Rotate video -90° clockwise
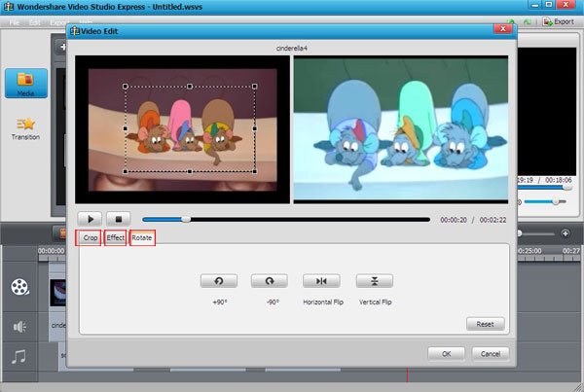The width and height of the screenshot is (584, 392). 270,281
